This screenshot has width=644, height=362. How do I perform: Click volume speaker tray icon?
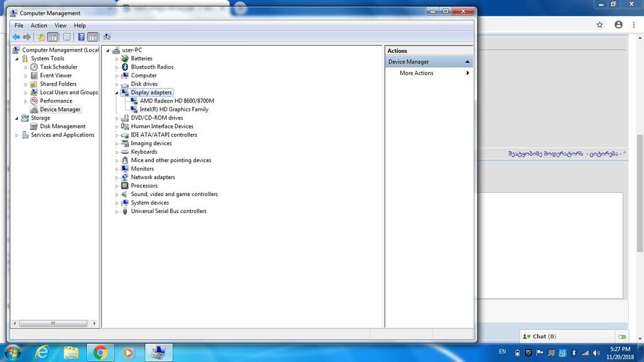(596, 353)
